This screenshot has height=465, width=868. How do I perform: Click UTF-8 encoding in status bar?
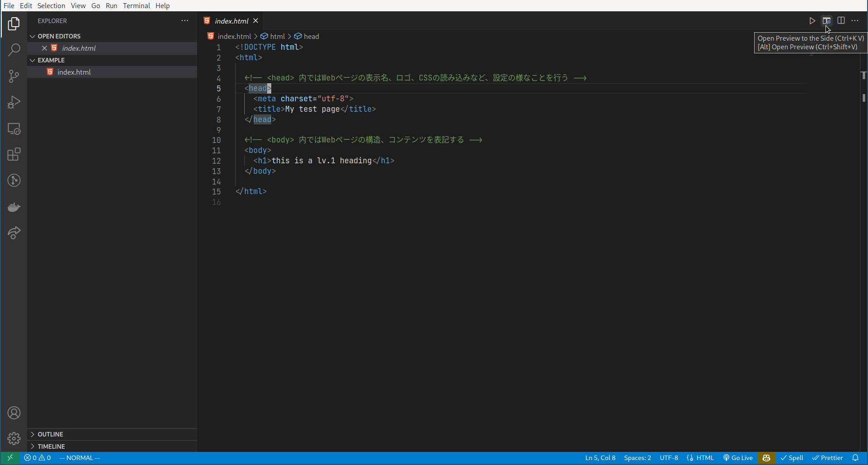pos(669,458)
